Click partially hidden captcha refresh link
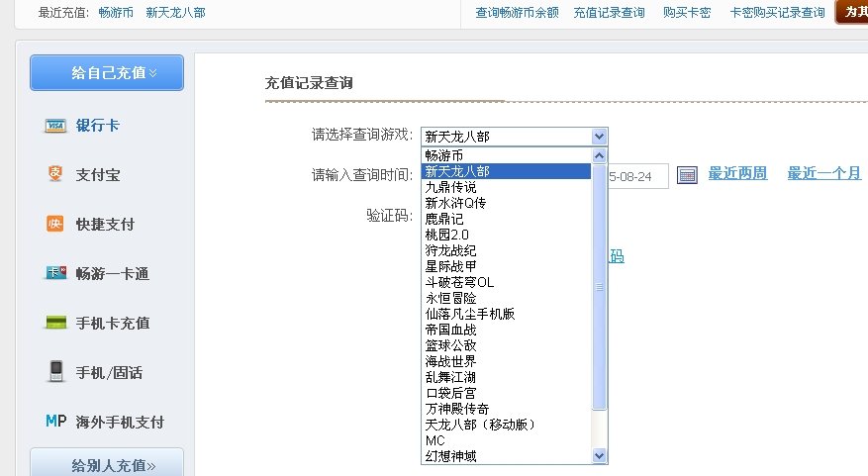Screen dimensions: 868x476 click(x=617, y=255)
